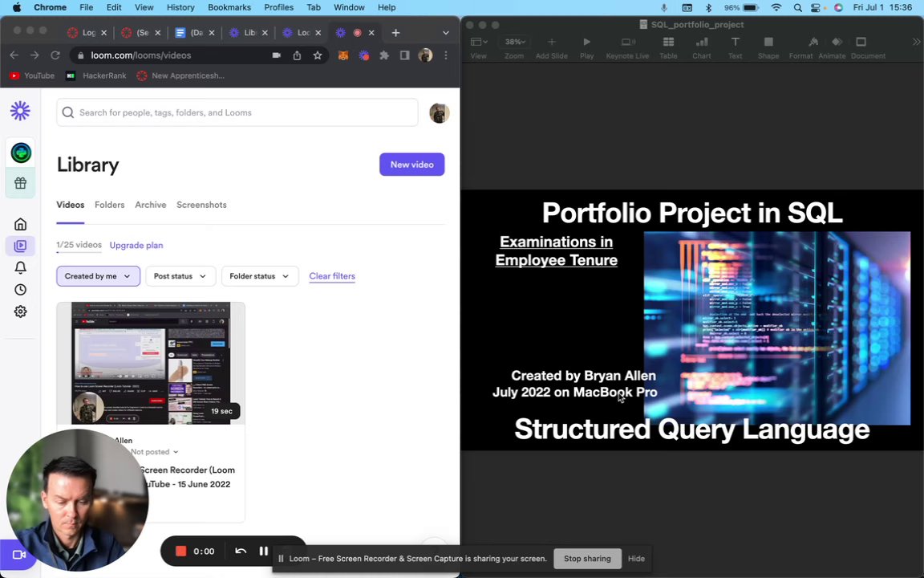Open My Library icon in sidebar
This screenshot has height=578, width=924.
pos(21,246)
